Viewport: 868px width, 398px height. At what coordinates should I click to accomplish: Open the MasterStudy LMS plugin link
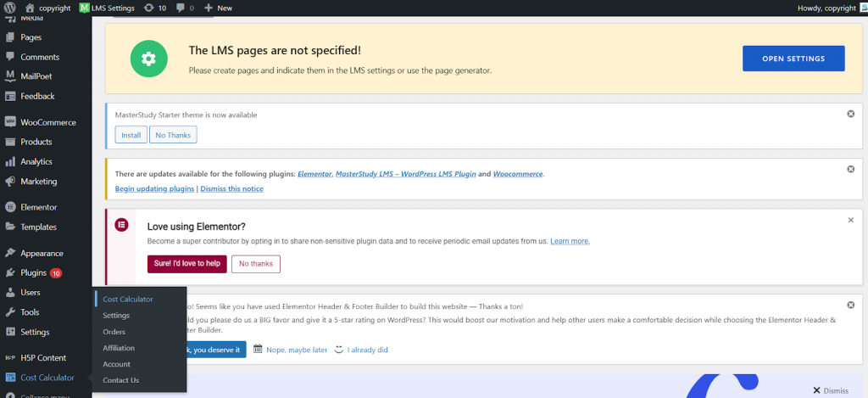coord(406,173)
